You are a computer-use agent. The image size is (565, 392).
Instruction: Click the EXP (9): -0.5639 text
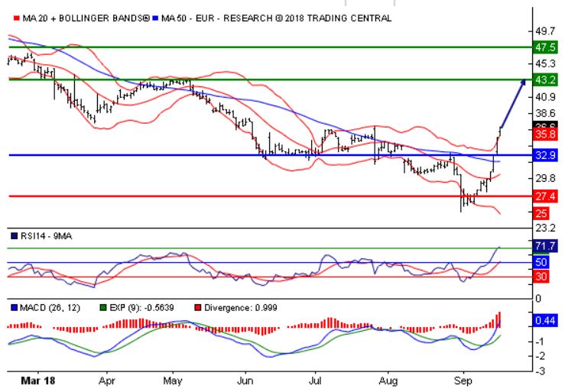point(141,308)
